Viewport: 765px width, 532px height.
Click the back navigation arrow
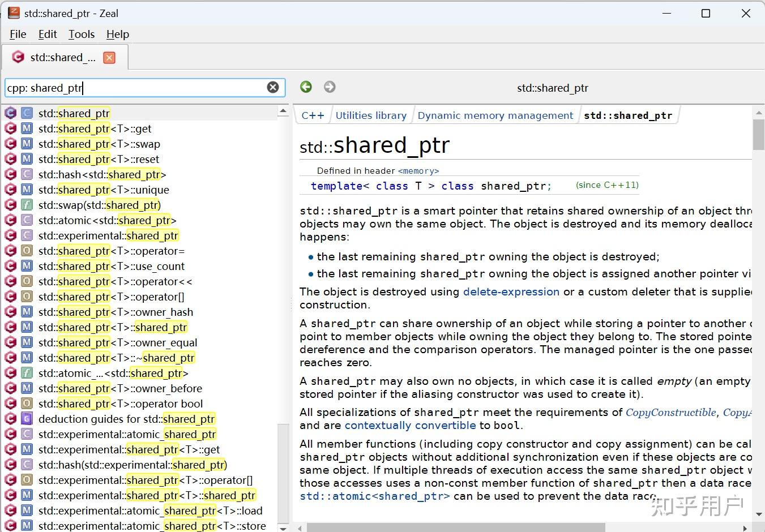(x=306, y=87)
